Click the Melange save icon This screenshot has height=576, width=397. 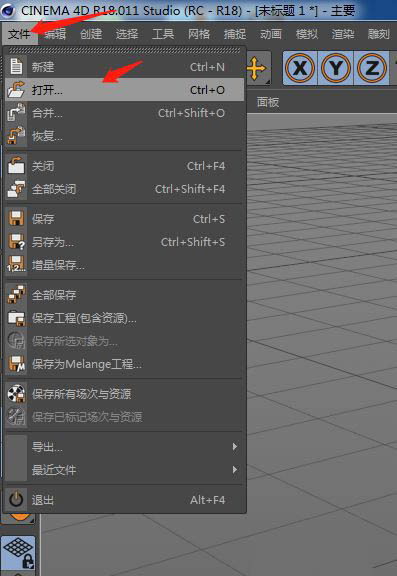(17, 364)
